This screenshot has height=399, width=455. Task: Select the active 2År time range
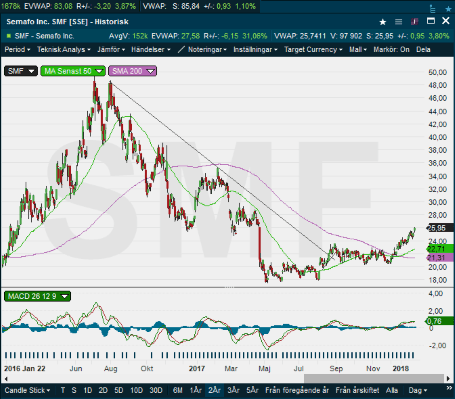214,390
